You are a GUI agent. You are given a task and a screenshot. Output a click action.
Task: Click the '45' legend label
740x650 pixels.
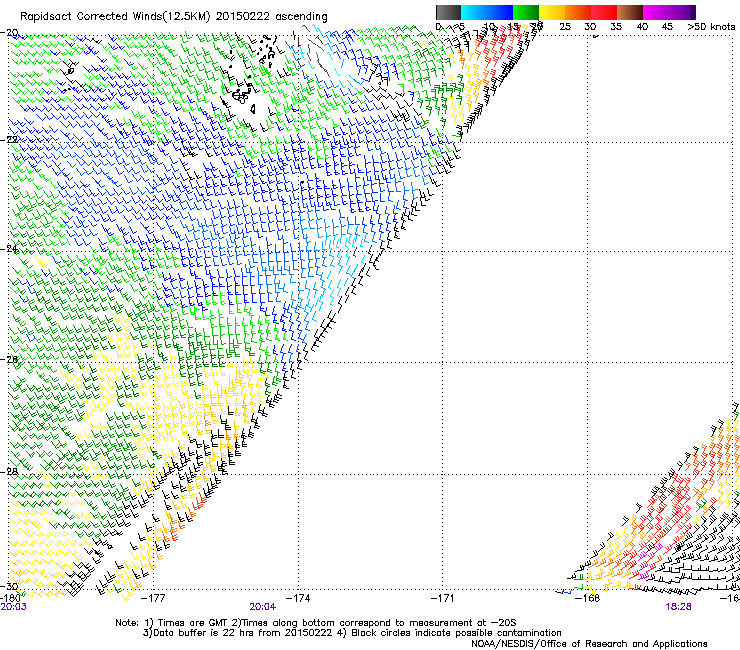pyautogui.click(x=667, y=27)
